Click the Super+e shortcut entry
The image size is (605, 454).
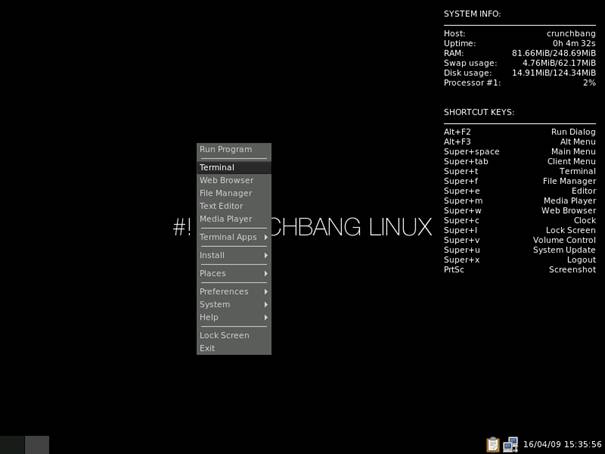pyautogui.click(x=462, y=191)
